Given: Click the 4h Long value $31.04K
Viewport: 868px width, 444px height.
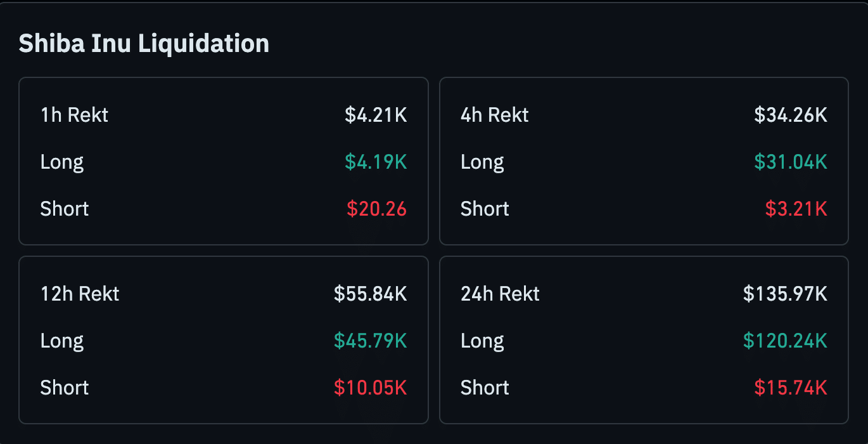Looking at the screenshot, I should (x=790, y=162).
